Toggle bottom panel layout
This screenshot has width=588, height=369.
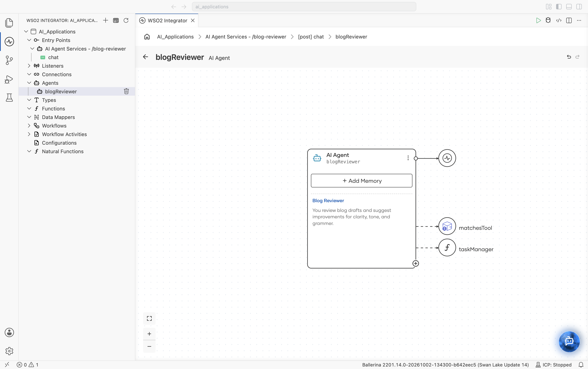tap(569, 7)
